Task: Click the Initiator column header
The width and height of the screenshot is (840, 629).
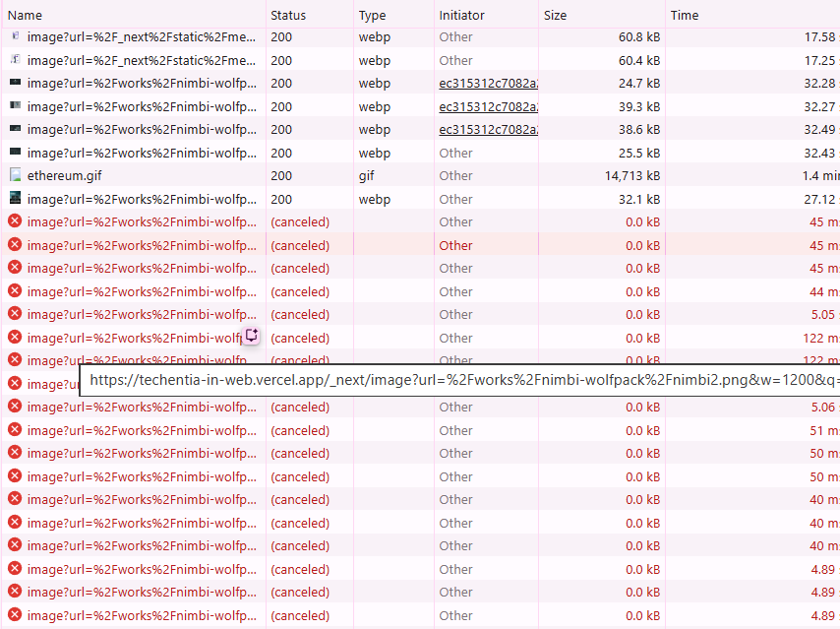Action: pyautogui.click(x=464, y=15)
